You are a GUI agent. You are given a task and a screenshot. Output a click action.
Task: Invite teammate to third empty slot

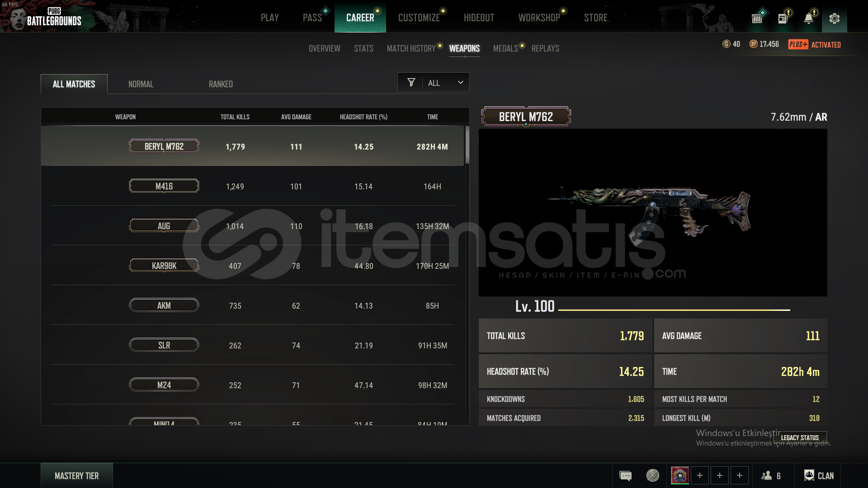(x=740, y=475)
